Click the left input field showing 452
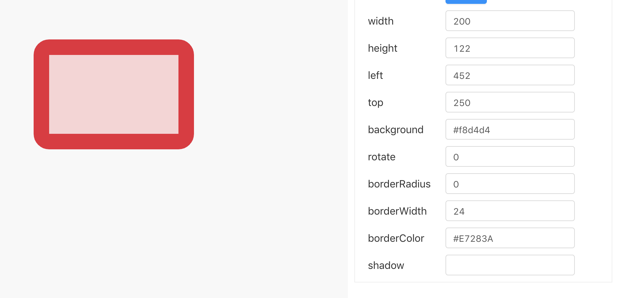This screenshot has height=298, width=644. click(x=510, y=75)
